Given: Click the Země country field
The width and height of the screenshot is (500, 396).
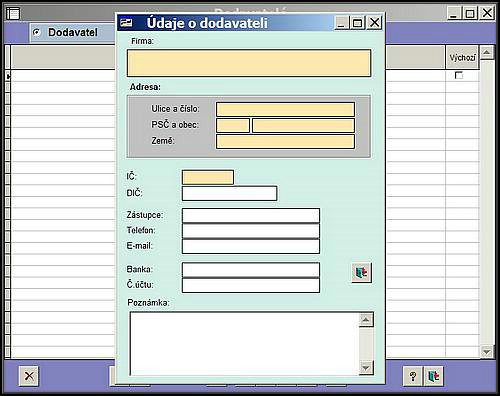Looking at the screenshot, I should coord(285,141).
